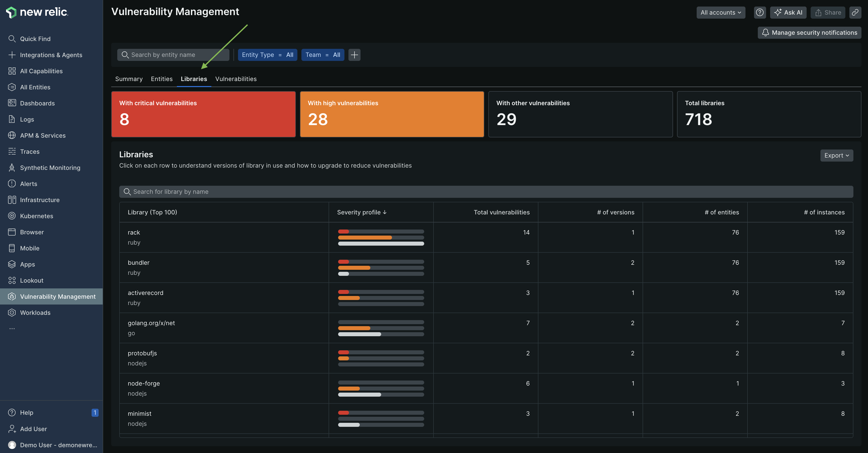
Task: Select Vulnerability Management in sidebar
Action: click(x=51, y=297)
